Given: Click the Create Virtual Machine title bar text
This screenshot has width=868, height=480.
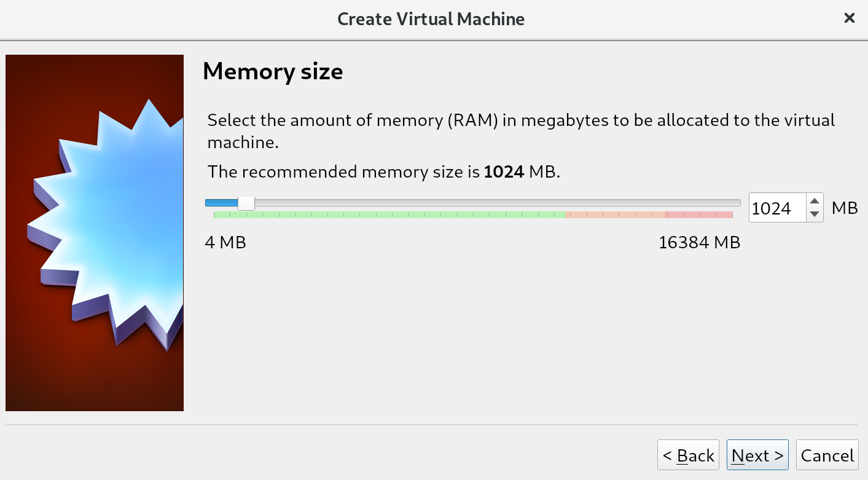Looking at the screenshot, I should pyautogui.click(x=431, y=19).
